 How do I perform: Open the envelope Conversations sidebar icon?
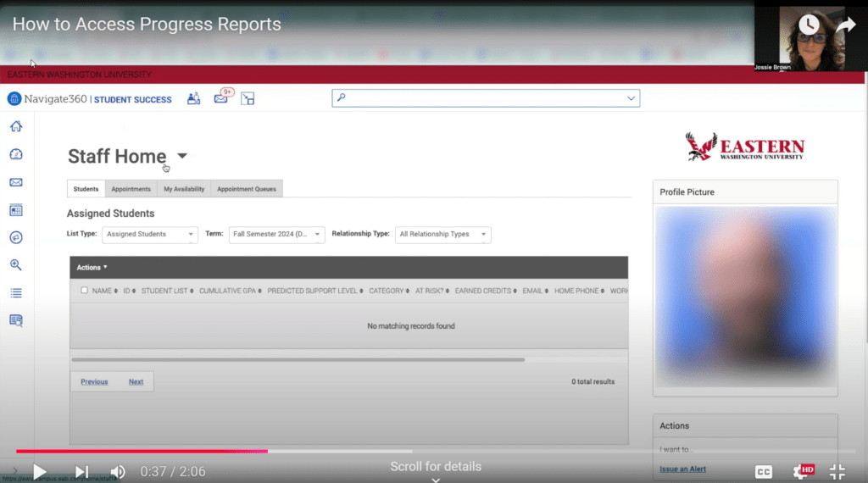(15, 182)
